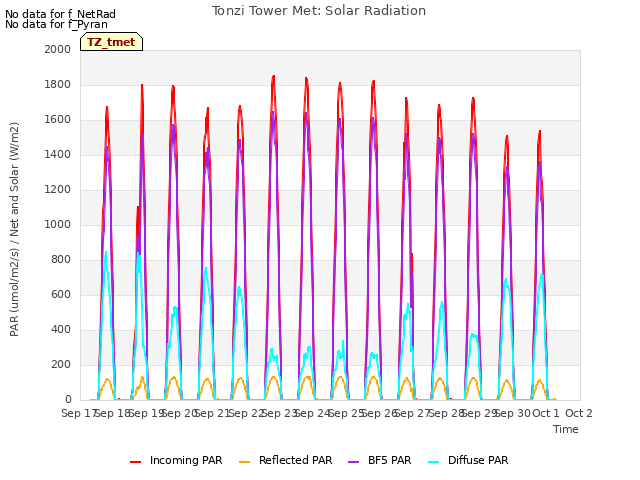Select the Incoming PAR legend entry
The image size is (640, 480).
176,460
